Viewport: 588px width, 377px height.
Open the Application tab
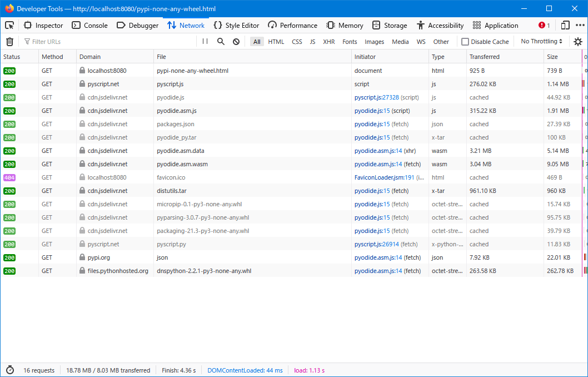495,26
